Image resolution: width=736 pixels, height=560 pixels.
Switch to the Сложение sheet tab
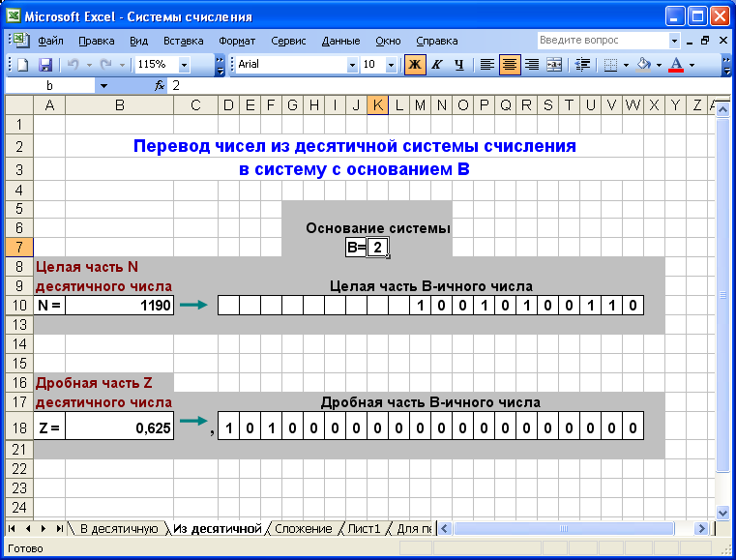coord(304,528)
